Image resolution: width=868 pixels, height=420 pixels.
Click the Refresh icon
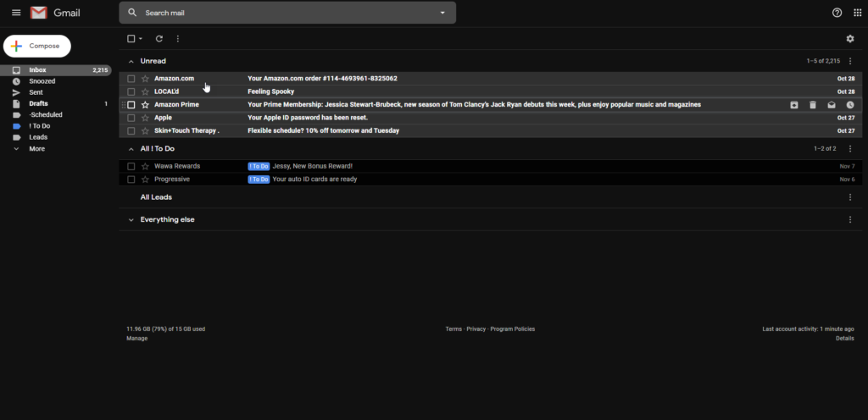point(159,39)
